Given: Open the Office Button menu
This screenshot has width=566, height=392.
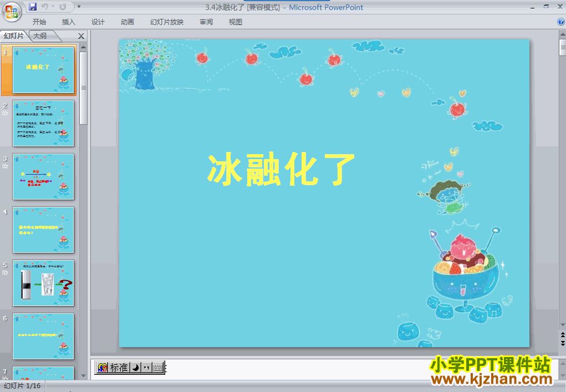Looking at the screenshot, I should coord(12,12).
